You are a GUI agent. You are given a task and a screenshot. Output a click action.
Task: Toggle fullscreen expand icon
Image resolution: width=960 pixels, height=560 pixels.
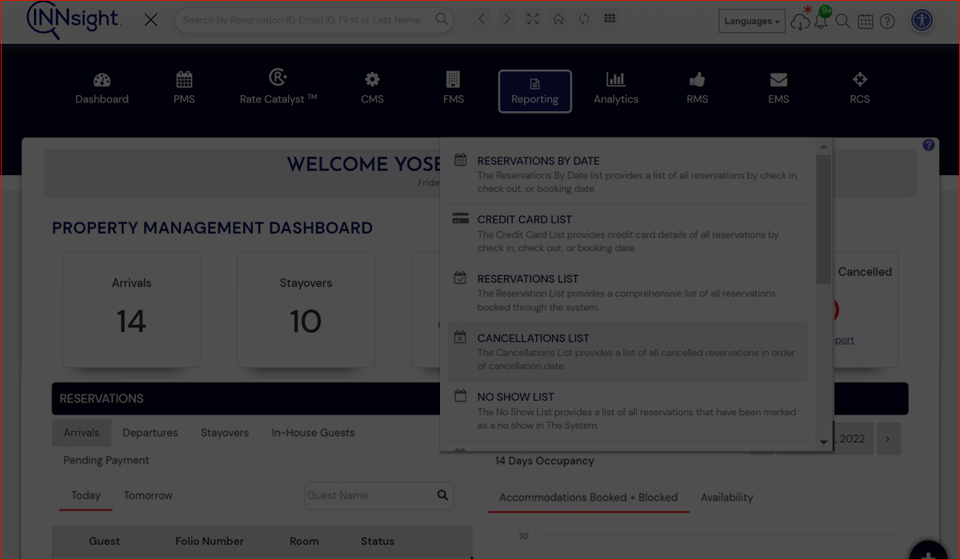(x=533, y=18)
